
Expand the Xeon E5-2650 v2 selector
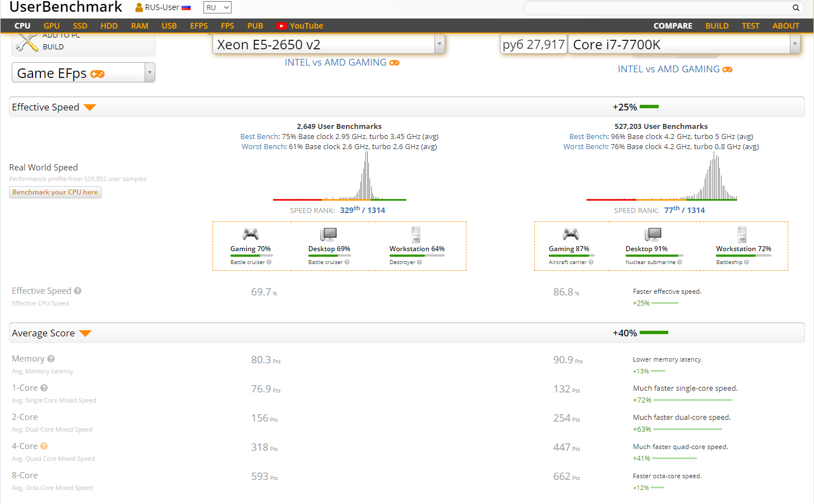[440, 44]
